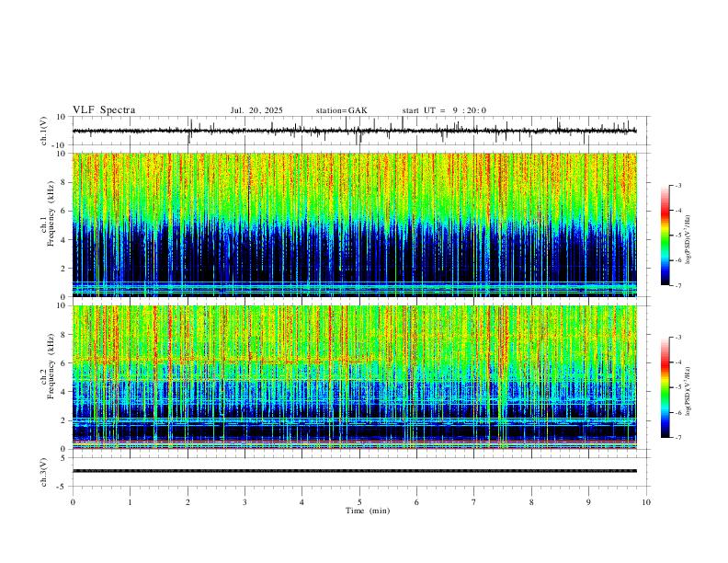
Task: Select the date text "Jul. 20, 2025"
Action: pyautogui.click(x=256, y=110)
